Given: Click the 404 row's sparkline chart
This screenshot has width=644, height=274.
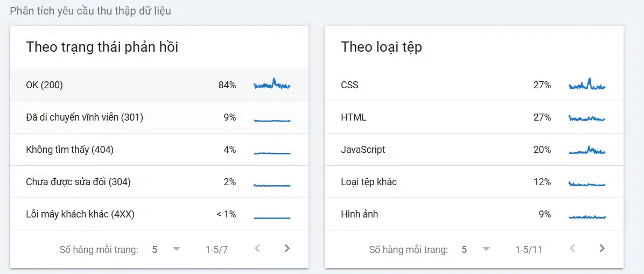Looking at the screenshot, I should coord(272,153).
